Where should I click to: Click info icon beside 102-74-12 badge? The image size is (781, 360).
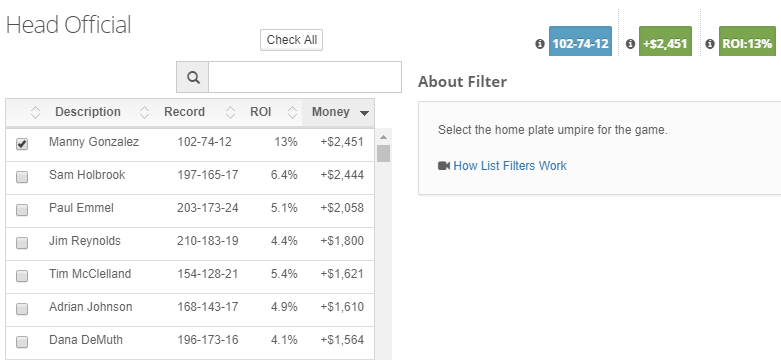(539, 44)
